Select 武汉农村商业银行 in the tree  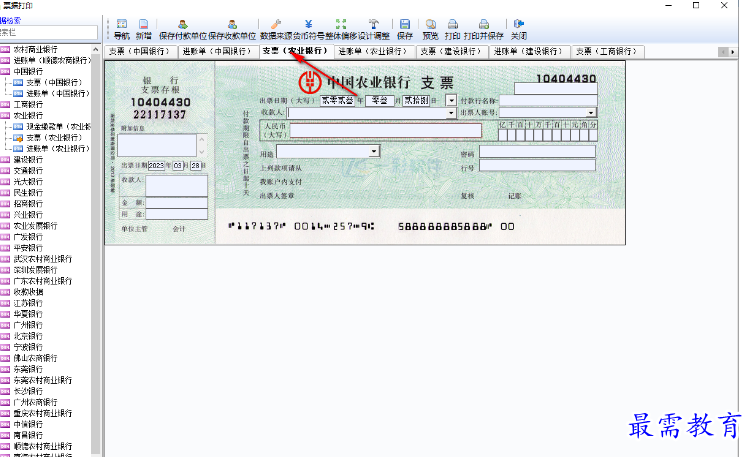click(x=43, y=259)
